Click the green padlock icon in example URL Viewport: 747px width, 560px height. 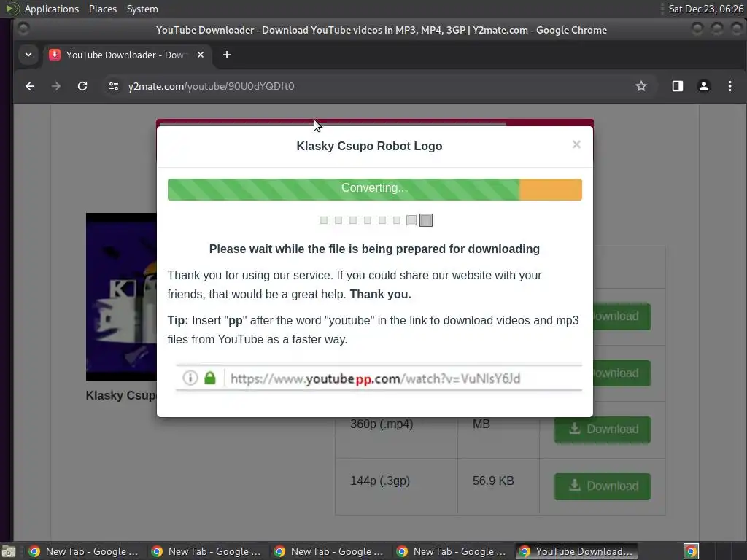(x=210, y=378)
